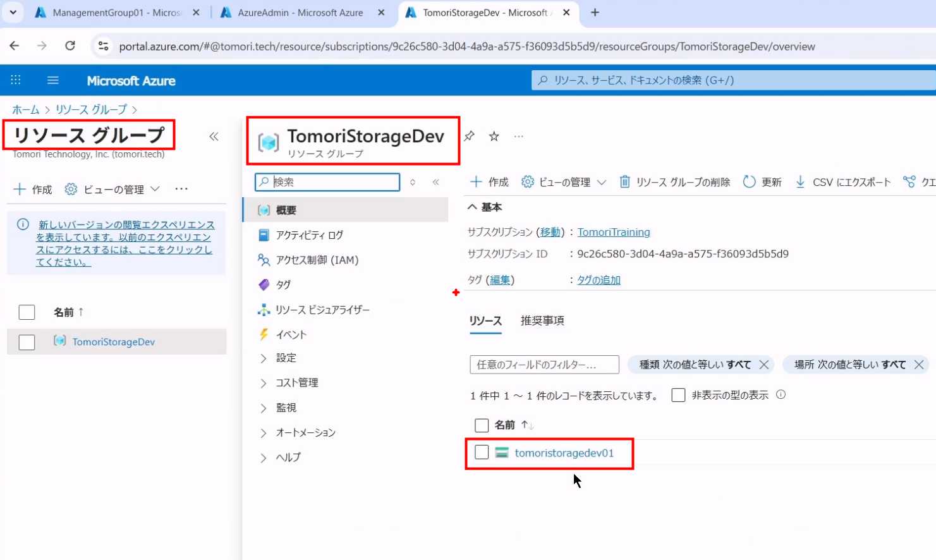
Task: Click the 任意のフィールドのフィルター input field
Action: (544, 365)
